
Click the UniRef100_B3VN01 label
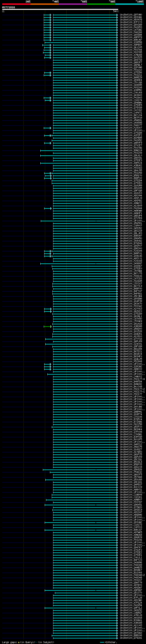click(131, 620)
